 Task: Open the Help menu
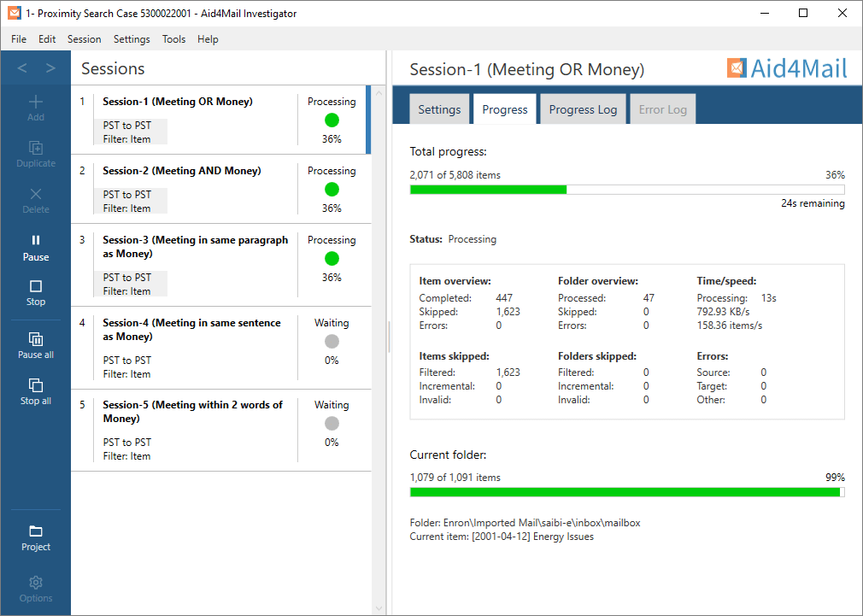[208, 39]
